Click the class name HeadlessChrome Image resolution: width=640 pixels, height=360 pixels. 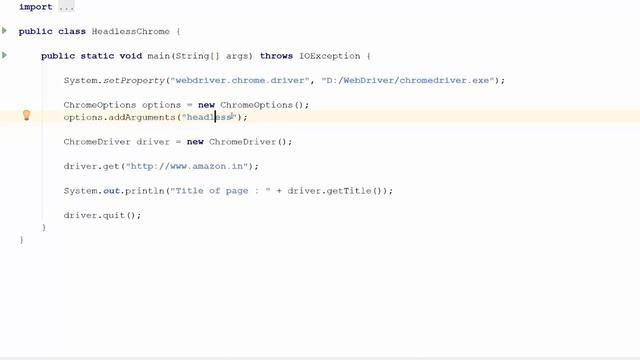[131, 31]
